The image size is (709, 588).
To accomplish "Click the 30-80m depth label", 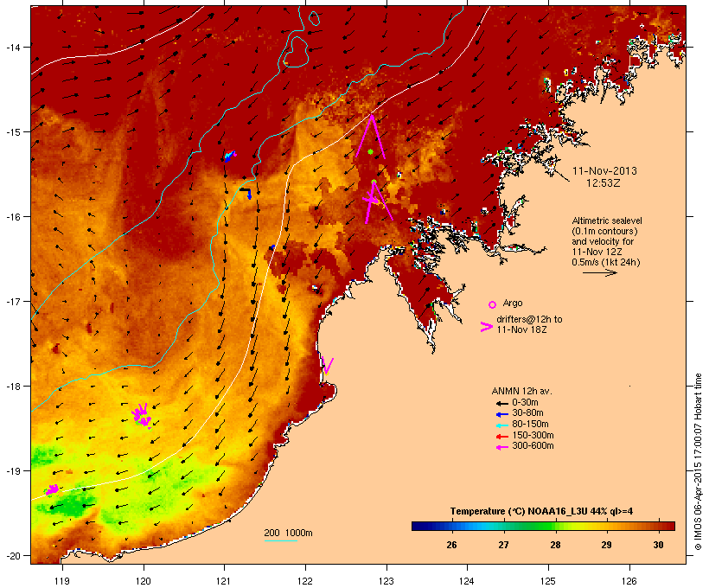I will (527, 413).
